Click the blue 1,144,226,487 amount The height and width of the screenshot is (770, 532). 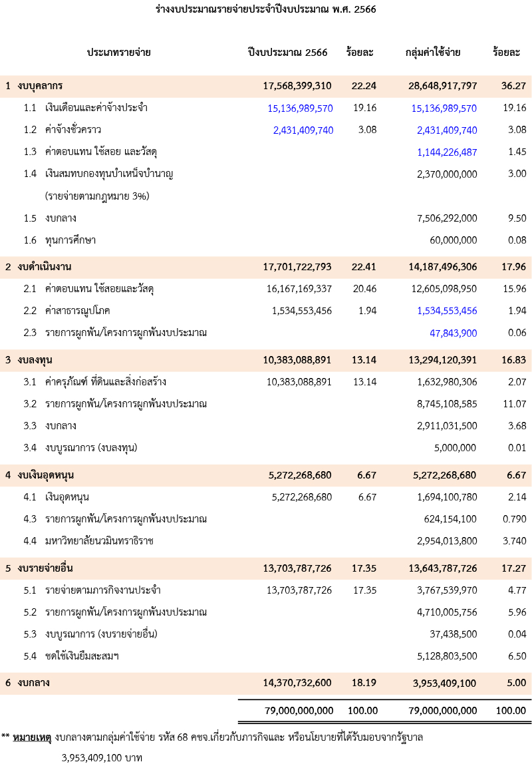pos(447,152)
